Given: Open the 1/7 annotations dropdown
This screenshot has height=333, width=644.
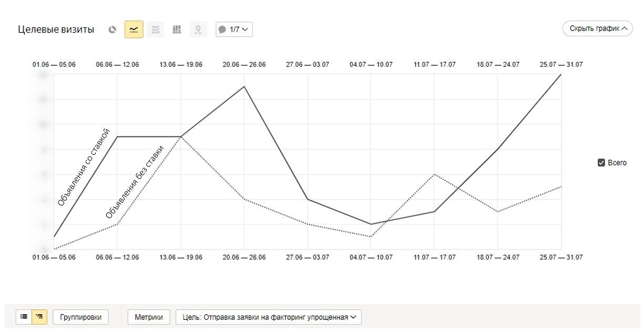Looking at the screenshot, I should click(234, 29).
